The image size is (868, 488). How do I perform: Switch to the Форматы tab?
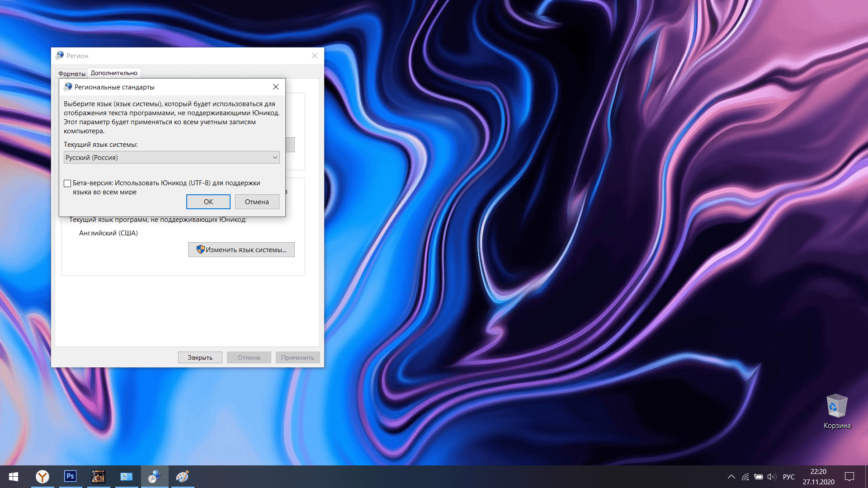coord(71,74)
